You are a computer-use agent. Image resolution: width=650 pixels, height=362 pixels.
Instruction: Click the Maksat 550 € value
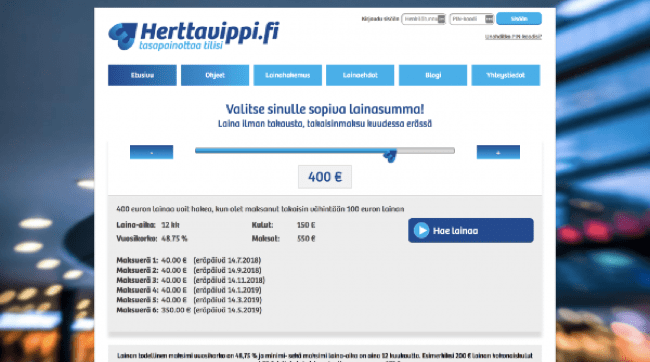pos(306,238)
